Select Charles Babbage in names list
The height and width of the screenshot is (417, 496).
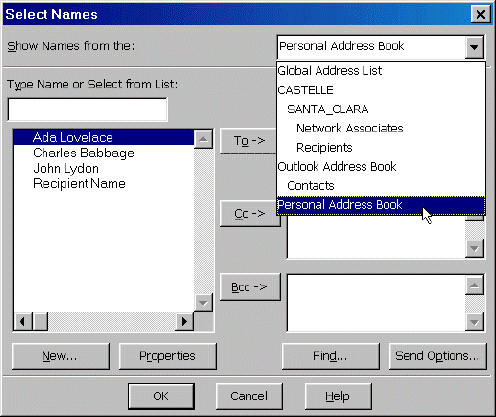pos(84,153)
